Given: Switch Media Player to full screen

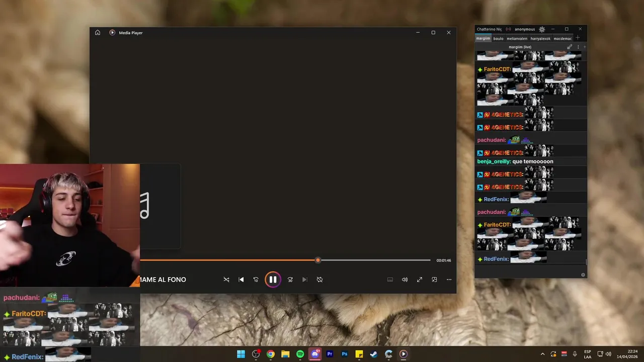Looking at the screenshot, I should [419, 280].
